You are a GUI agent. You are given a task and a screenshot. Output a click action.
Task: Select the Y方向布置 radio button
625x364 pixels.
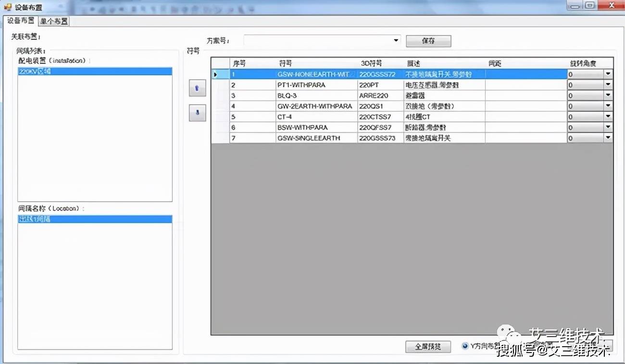[x=465, y=346]
